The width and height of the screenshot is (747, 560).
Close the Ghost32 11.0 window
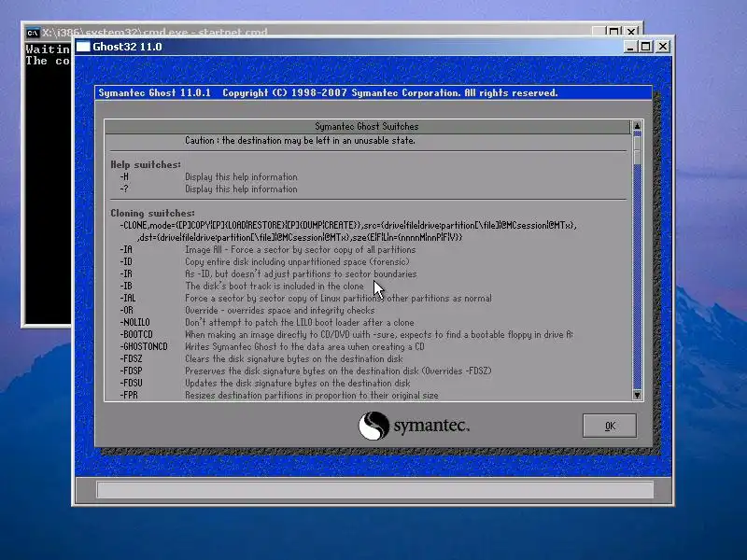tap(663, 47)
